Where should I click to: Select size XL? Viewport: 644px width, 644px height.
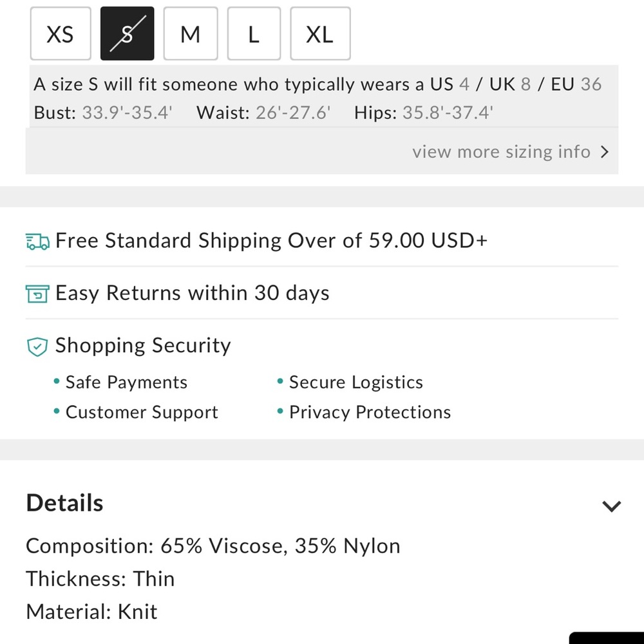pos(320,34)
